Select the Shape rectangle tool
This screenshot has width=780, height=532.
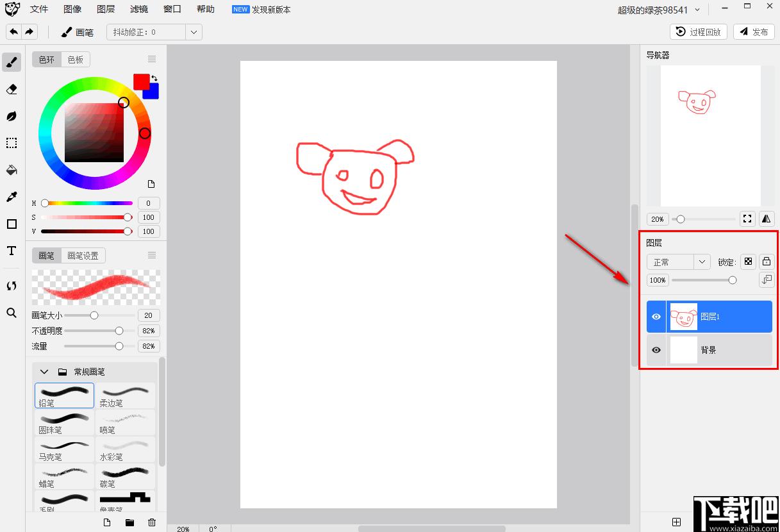point(12,224)
